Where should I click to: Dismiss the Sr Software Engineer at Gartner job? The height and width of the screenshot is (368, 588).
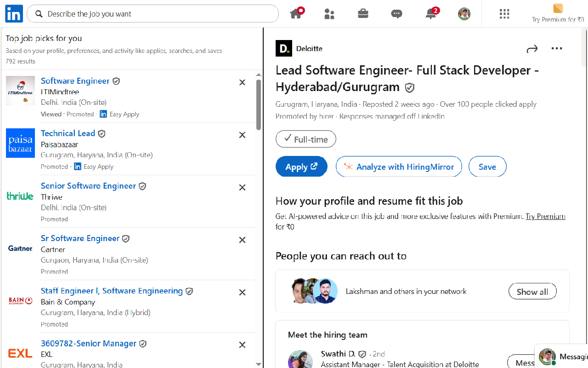(x=242, y=240)
